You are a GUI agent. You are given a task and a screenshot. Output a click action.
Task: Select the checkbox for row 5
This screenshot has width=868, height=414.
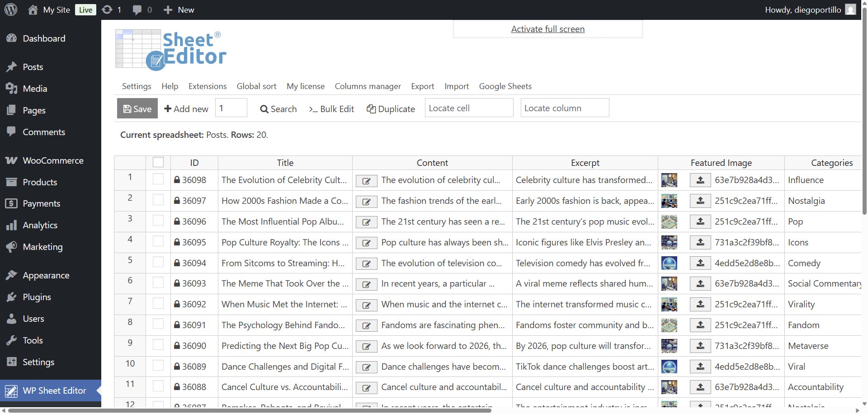[158, 262]
